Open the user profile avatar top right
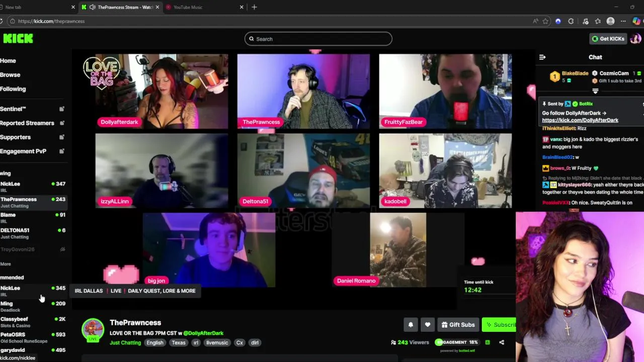644x362 pixels. pos(635,39)
